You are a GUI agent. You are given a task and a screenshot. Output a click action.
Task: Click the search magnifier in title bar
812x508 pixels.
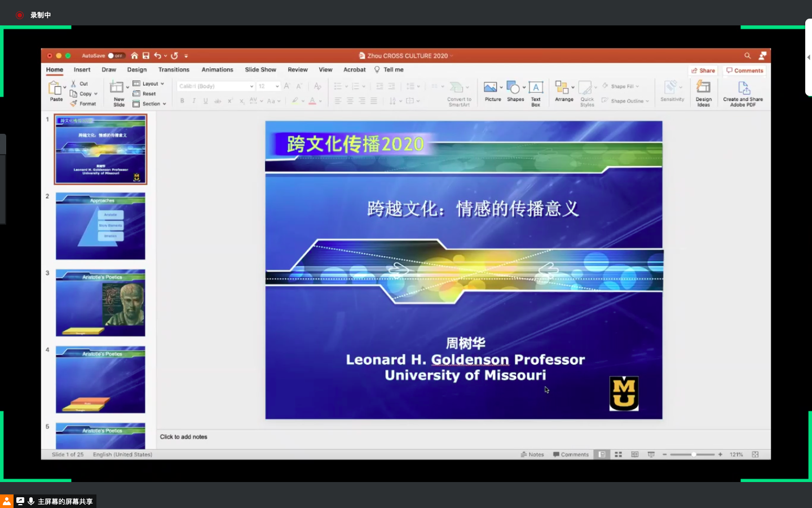[747, 56]
